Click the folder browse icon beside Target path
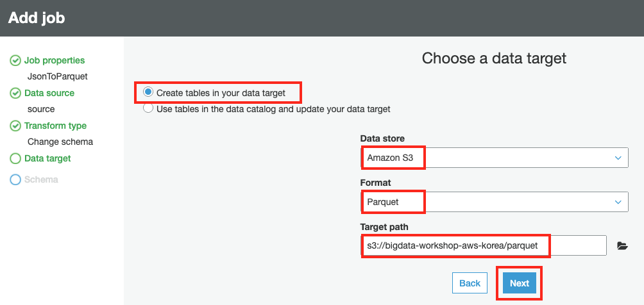The width and height of the screenshot is (644, 305). (622, 245)
